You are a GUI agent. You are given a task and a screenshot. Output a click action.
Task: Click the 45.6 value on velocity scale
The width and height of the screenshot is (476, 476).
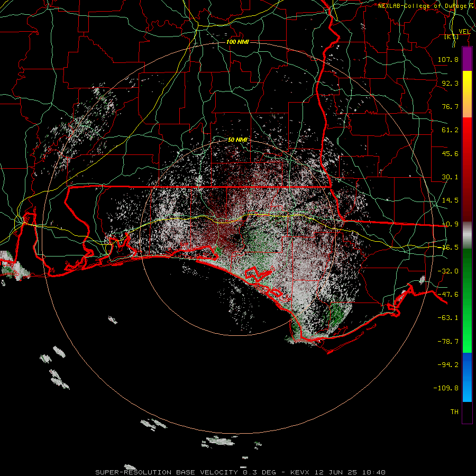click(x=450, y=153)
